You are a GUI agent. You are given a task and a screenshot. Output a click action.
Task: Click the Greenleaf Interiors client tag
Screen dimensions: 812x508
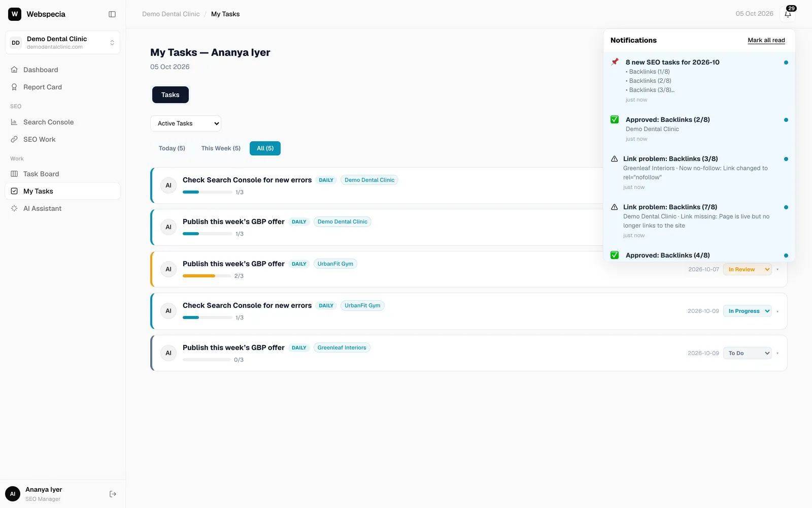pyautogui.click(x=342, y=347)
